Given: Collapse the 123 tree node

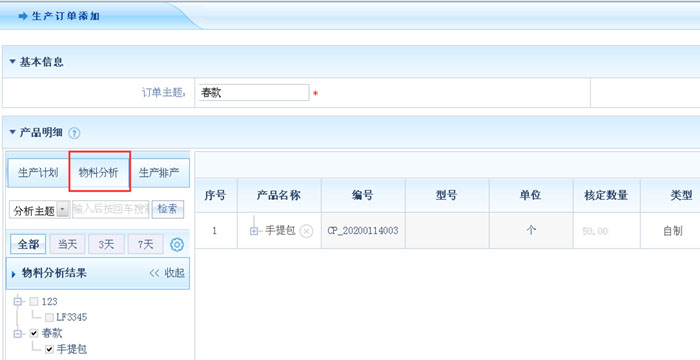Looking at the screenshot, I should (18, 301).
